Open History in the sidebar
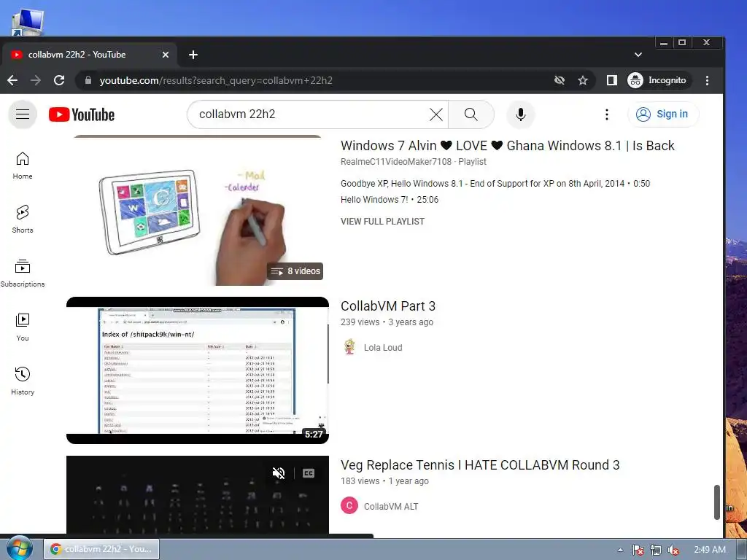747x560 pixels. [23, 381]
